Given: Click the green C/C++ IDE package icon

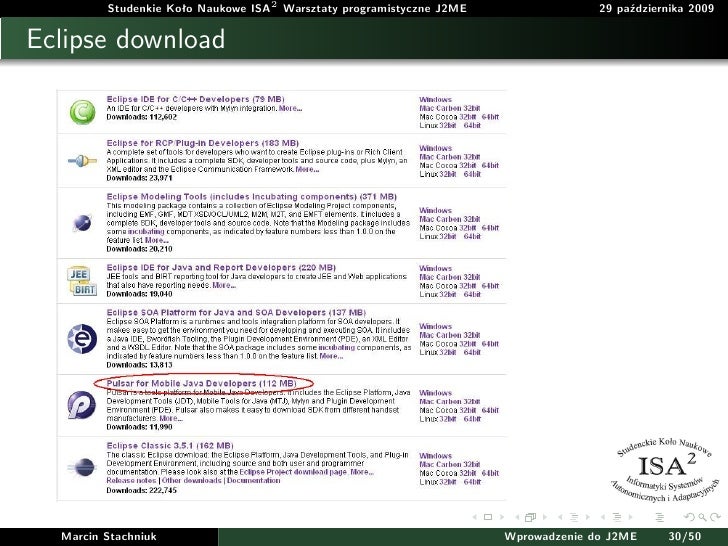Looking at the screenshot, I should 82,112.
